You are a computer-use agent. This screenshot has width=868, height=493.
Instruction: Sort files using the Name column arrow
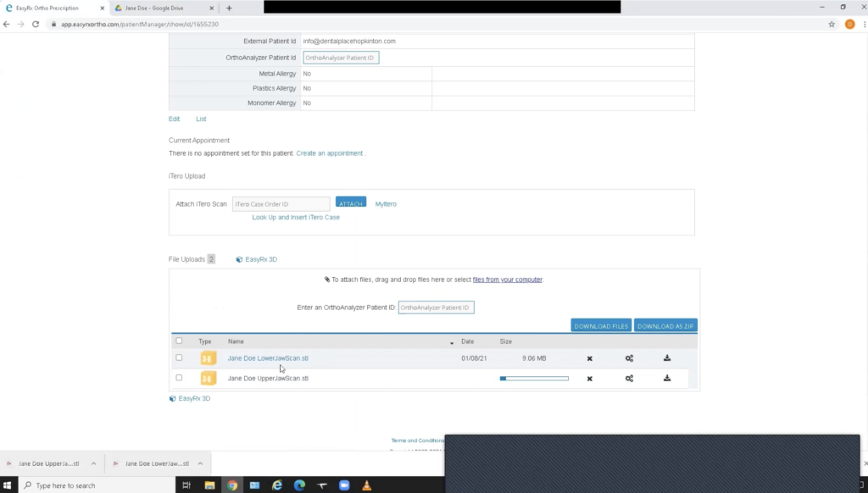click(452, 342)
